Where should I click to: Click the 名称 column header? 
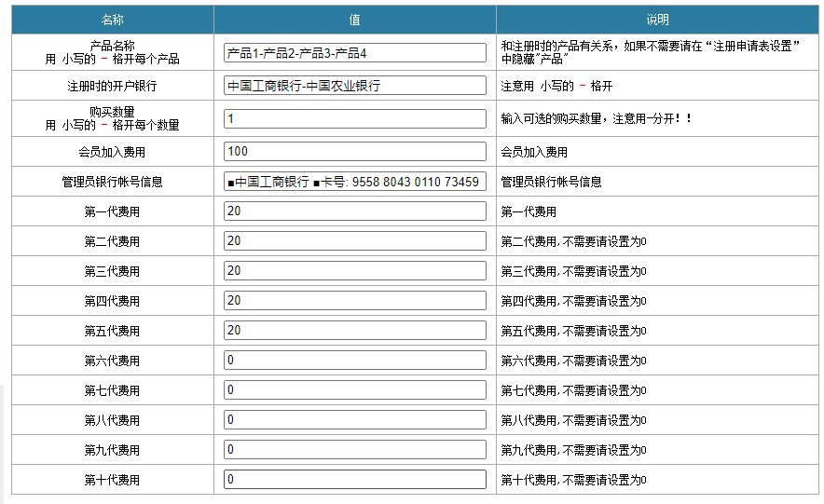[x=112, y=20]
